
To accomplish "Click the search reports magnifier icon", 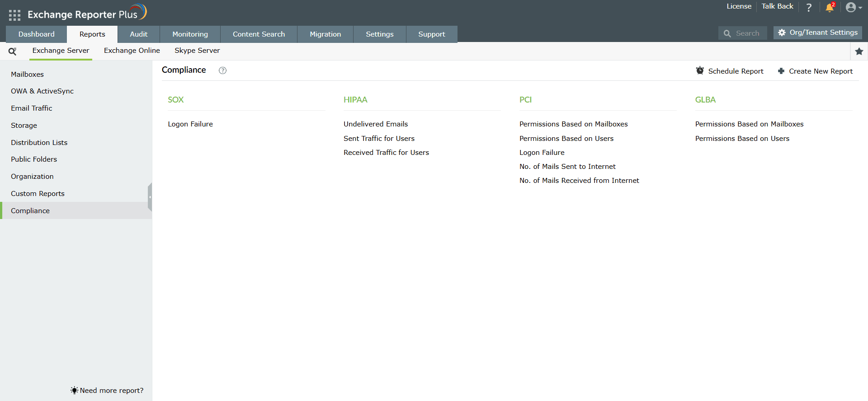I will pos(13,51).
